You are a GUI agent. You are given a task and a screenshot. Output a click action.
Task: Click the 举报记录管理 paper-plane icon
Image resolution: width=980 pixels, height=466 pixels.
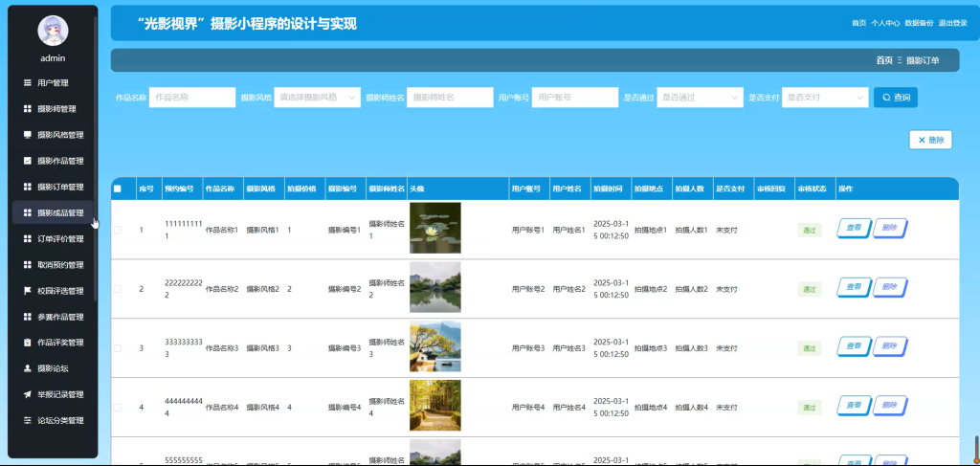coord(28,394)
